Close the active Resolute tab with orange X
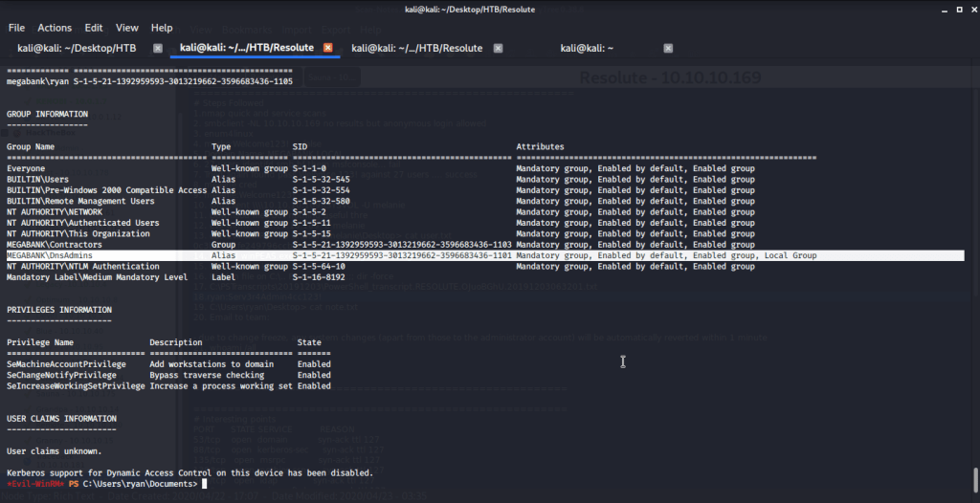Viewport: 980px width, 503px height. (x=327, y=48)
